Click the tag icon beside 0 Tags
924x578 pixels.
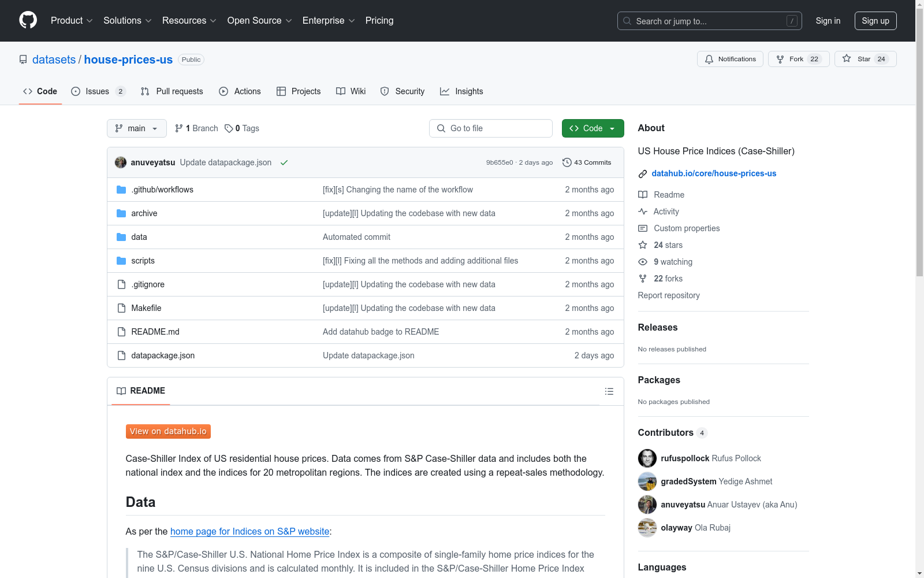229,128
